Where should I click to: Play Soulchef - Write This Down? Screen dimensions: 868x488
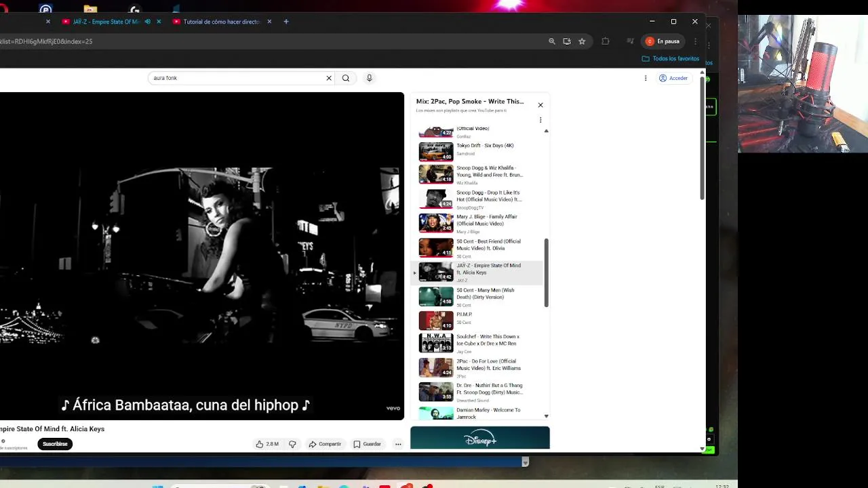point(488,340)
